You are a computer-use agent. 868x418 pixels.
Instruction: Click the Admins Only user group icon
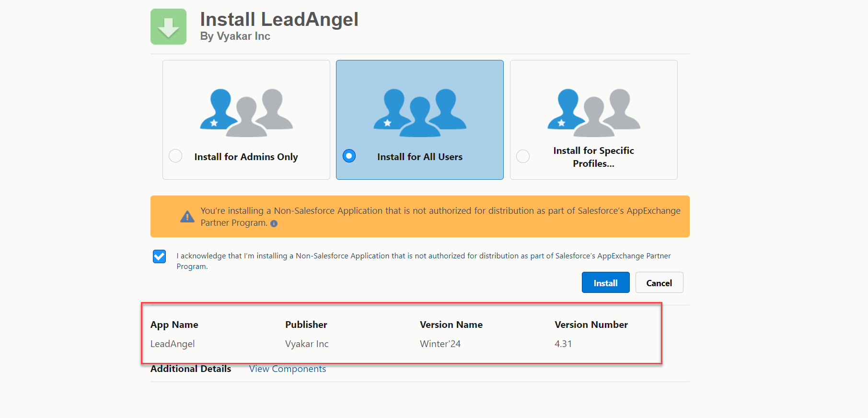point(246,113)
